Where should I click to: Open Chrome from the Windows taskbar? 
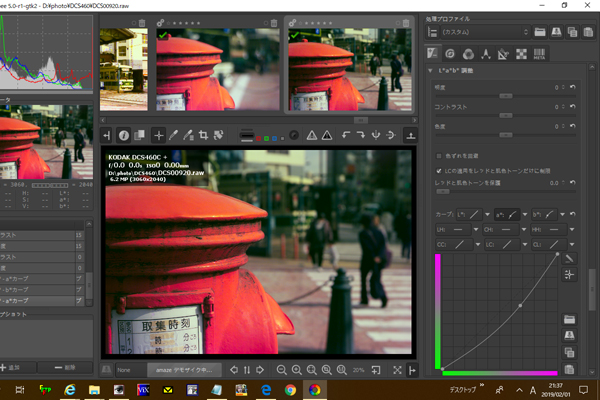coord(289,389)
